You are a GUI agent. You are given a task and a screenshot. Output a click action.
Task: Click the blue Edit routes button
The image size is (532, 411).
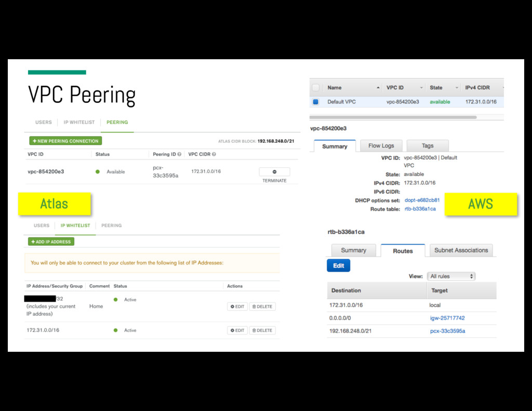click(338, 266)
